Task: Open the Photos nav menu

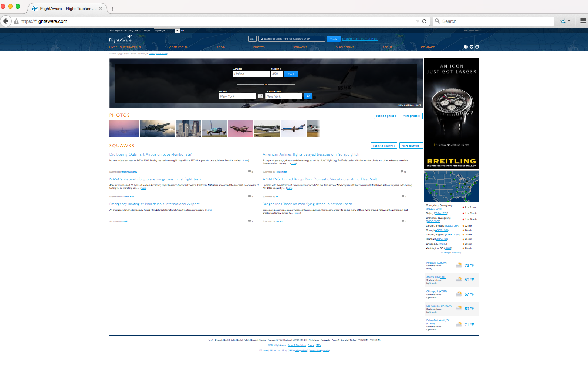Action: [259, 47]
